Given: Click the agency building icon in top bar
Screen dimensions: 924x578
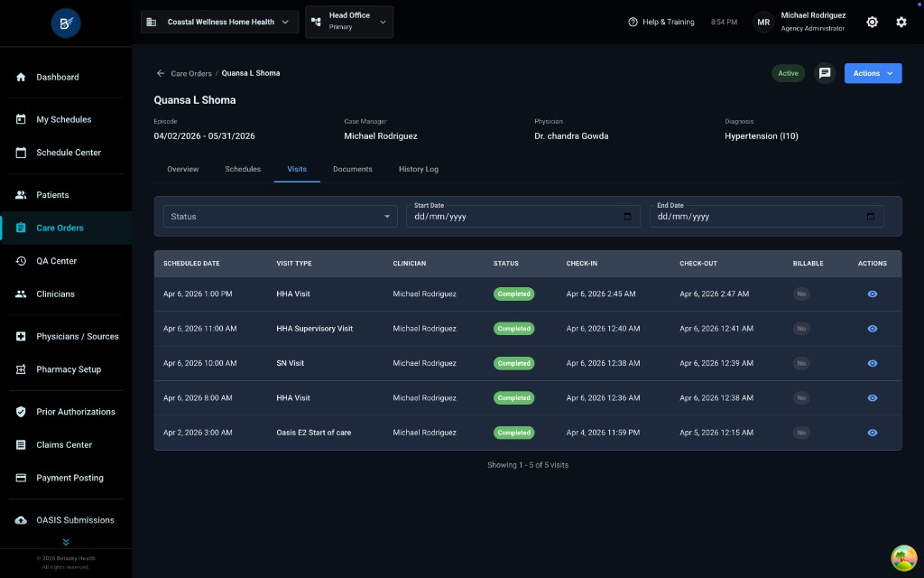Looking at the screenshot, I should [151, 22].
